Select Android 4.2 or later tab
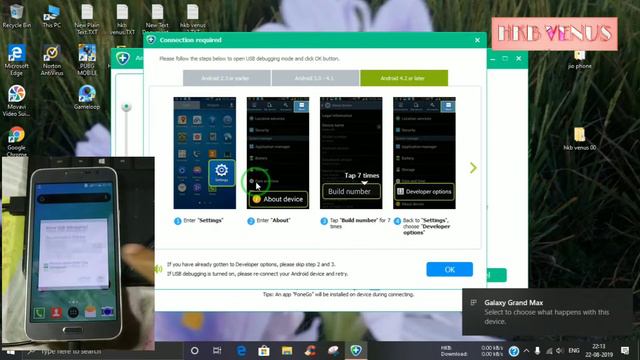This screenshot has height=360, width=640. click(404, 78)
